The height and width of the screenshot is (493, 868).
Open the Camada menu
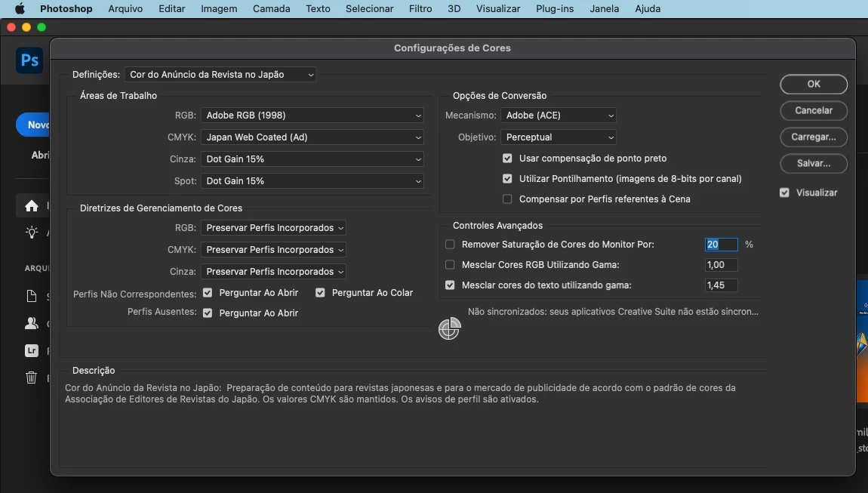pos(271,9)
